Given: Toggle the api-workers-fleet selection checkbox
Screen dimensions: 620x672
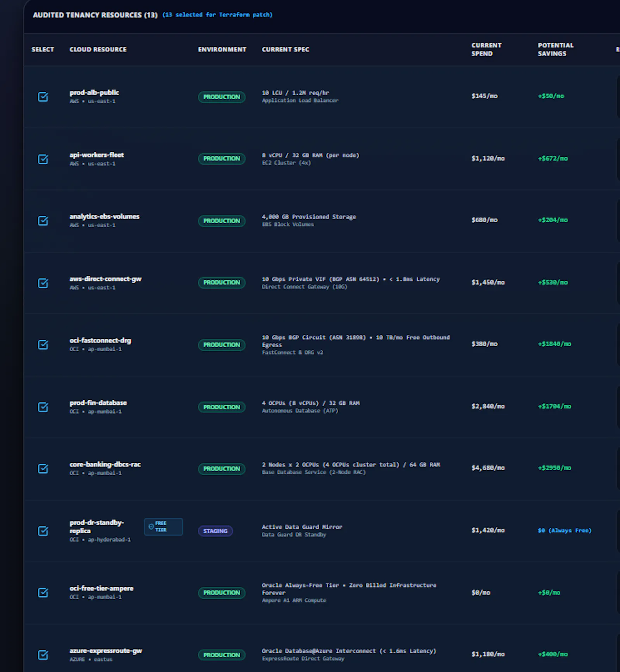Looking at the screenshot, I should pyautogui.click(x=43, y=159).
